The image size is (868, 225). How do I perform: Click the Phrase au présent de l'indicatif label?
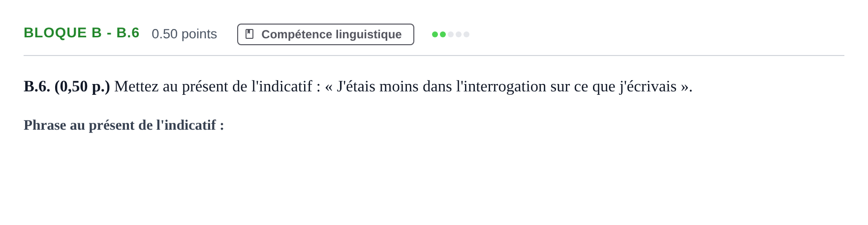click(x=124, y=125)
